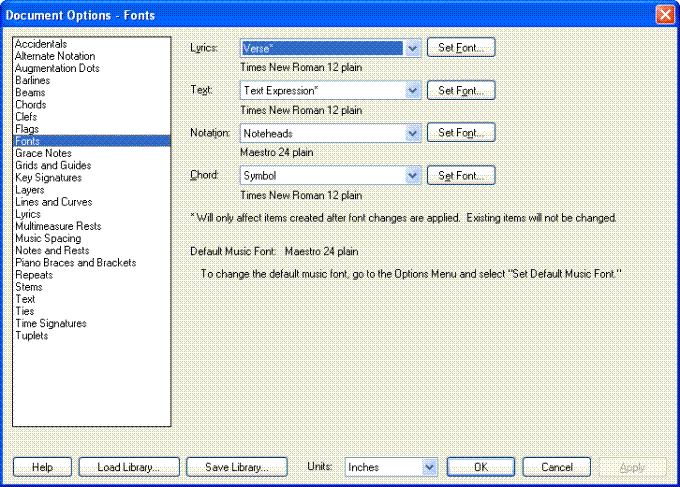680x487 pixels.
Task: Open the Lyrics font type dropdown
Action: coord(412,48)
